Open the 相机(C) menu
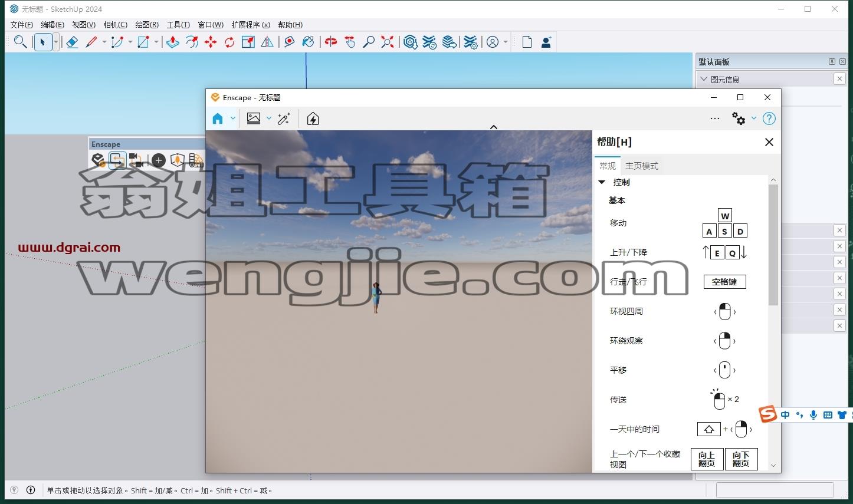The width and height of the screenshot is (853, 504). 115,25
